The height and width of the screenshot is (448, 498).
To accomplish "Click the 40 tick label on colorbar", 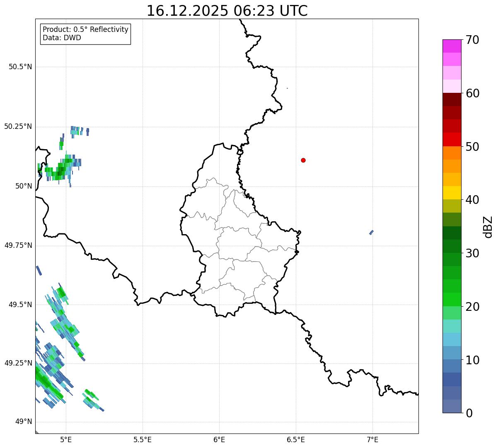I will pyautogui.click(x=472, y=200).
